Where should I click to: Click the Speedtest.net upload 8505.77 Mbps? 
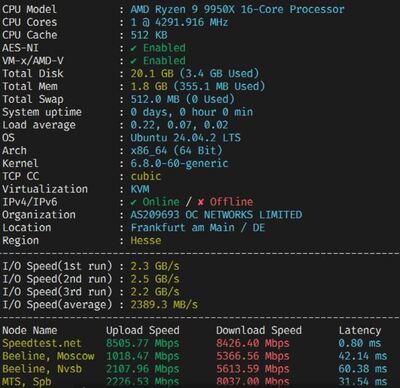point(143,343)
